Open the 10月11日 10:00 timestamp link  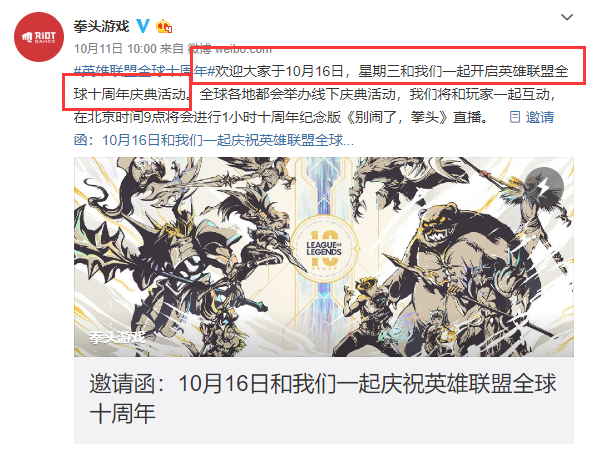pyautogui.click(x=115, y=49)
